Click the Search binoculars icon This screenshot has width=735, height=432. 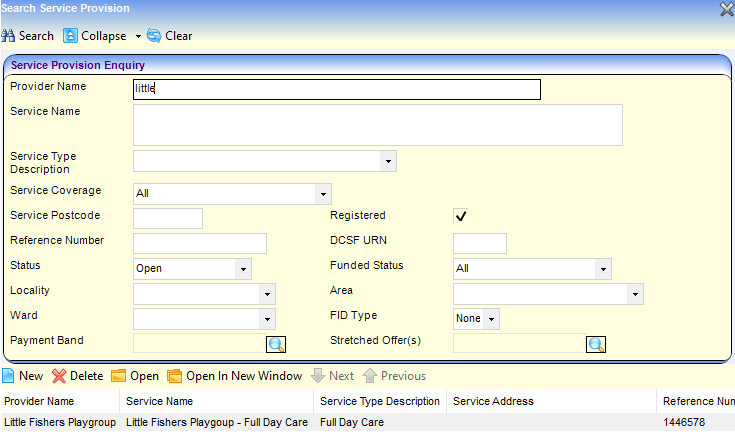[9, 36]
